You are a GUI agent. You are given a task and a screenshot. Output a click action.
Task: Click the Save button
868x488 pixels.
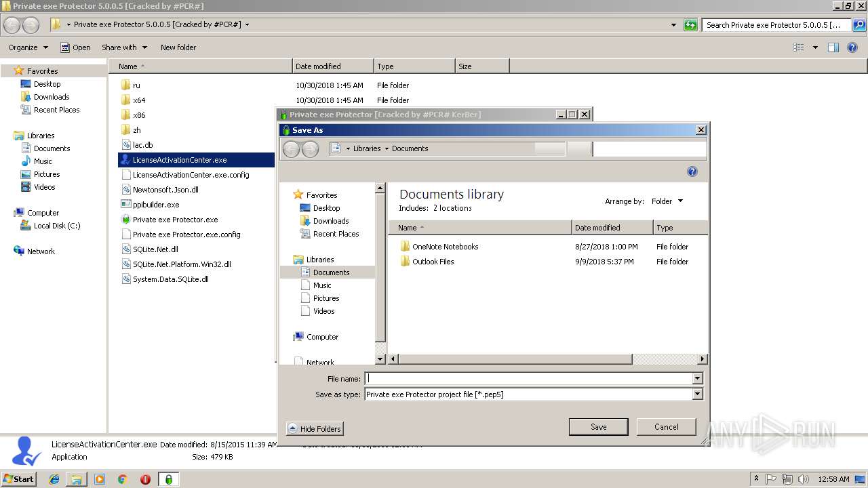599,427
